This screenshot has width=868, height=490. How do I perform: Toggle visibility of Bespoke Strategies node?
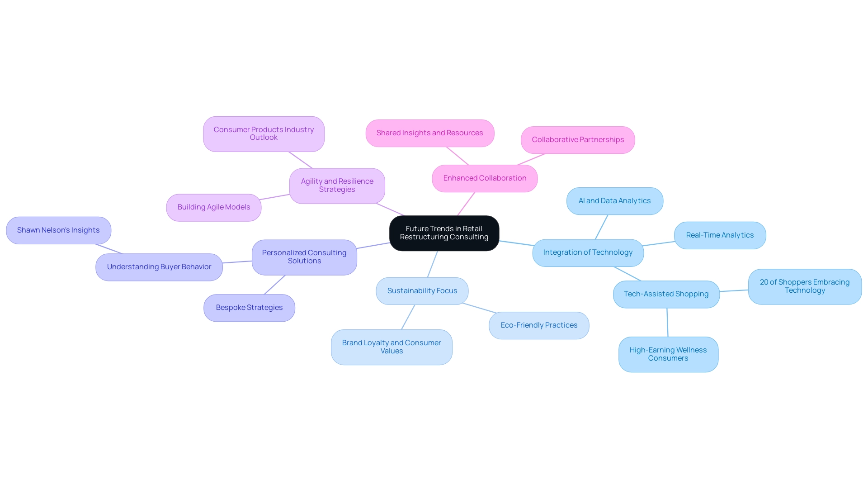[249, 307]
